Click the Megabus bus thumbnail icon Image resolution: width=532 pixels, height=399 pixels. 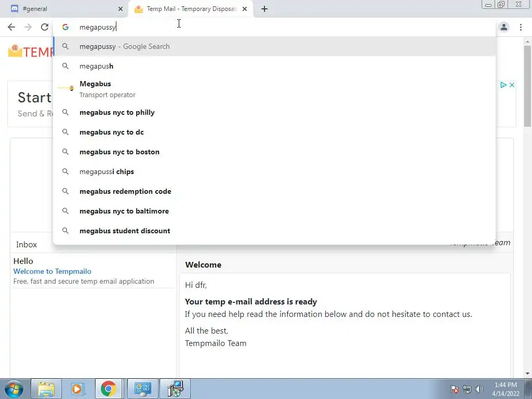(x=66, y=88)
